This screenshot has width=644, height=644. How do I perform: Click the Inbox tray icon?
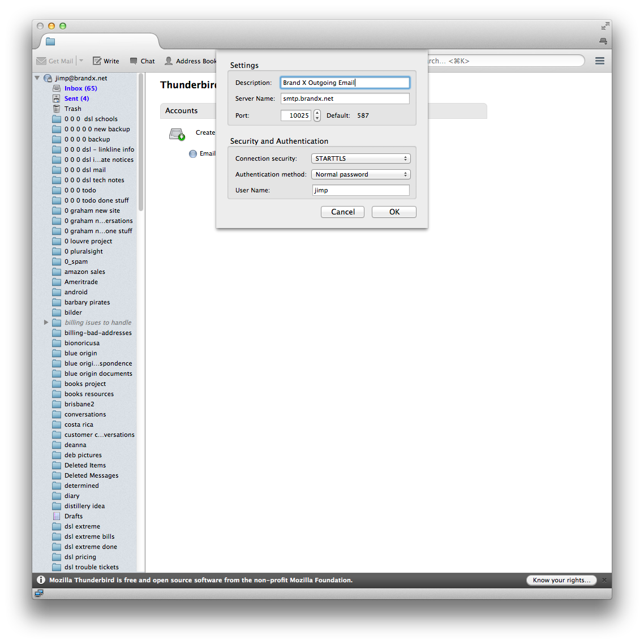[57, 88]
